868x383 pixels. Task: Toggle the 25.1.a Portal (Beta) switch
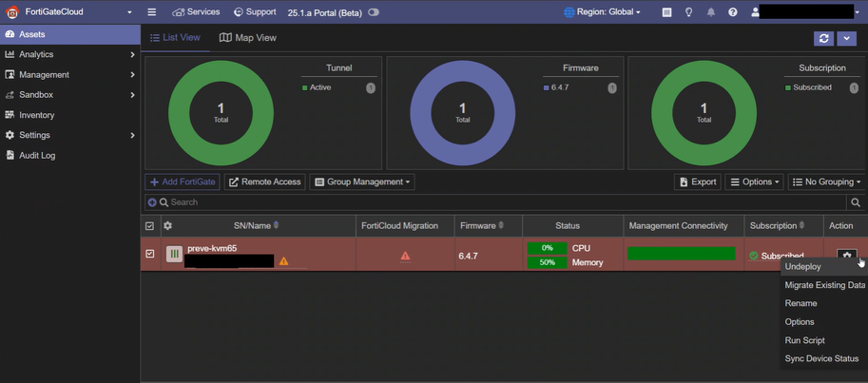click(x=374, y=12)
